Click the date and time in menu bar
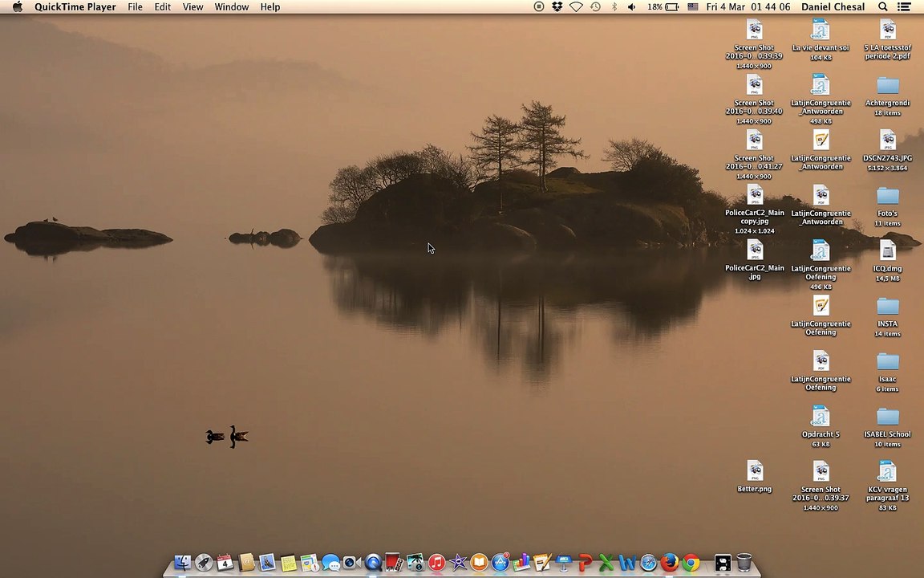The height and width of the screenshot is (578, 924). click(748, 6)
